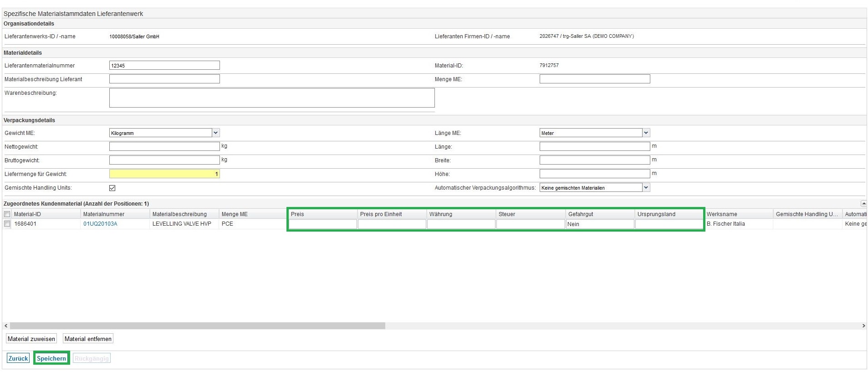Click the Menge ME column header

(x=254, y=214)
